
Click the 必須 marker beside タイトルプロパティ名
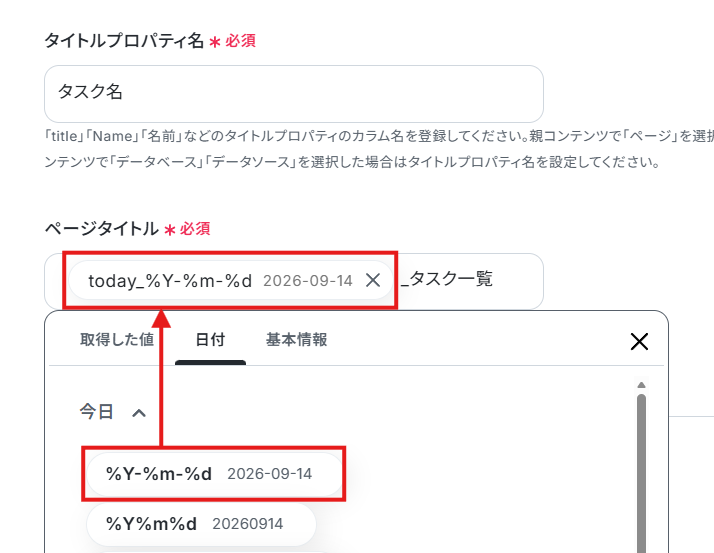point(240,41)
